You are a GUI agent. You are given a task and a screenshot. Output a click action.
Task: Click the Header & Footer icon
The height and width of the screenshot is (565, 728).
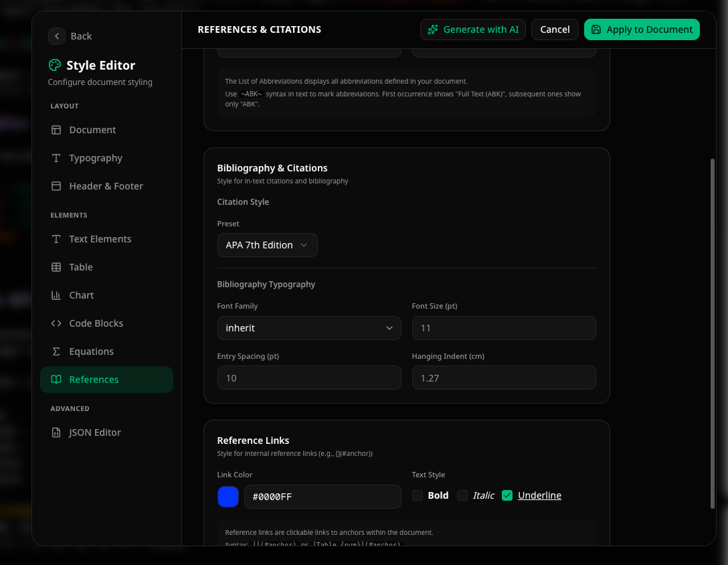tap(56, 186)
